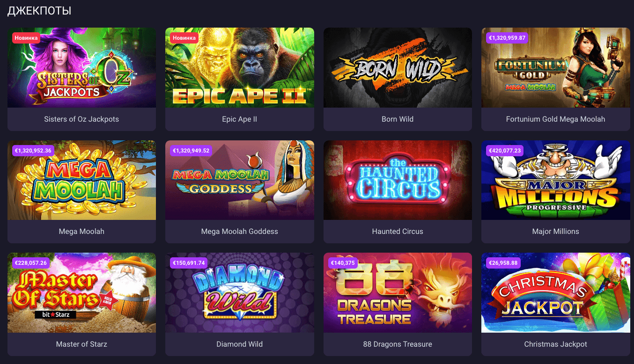Select the Master of Starz game image
634x364 pixels.
[x=81, y=293]
